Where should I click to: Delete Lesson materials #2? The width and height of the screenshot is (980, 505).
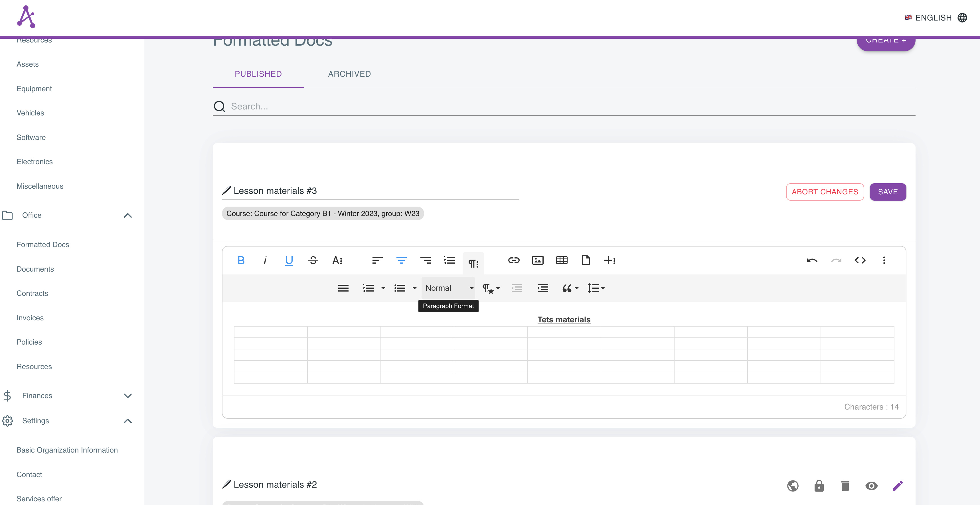[x=845, y=486]
